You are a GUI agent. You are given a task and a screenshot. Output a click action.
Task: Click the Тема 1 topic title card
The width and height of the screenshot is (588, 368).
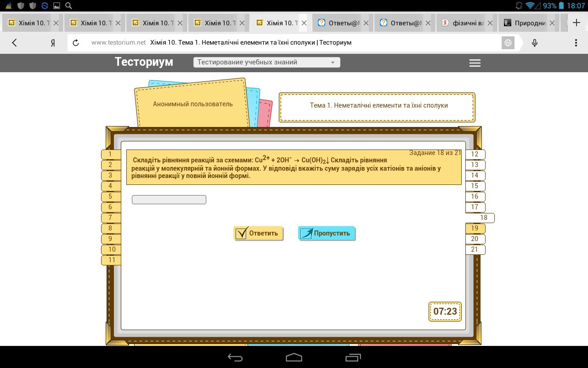378,107
